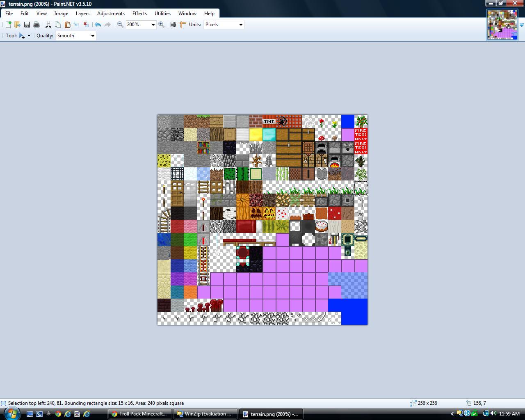Select the terrain.png image thumbnail
The height and width of the screenshot is (420, 525).
(x=502, y=25)
